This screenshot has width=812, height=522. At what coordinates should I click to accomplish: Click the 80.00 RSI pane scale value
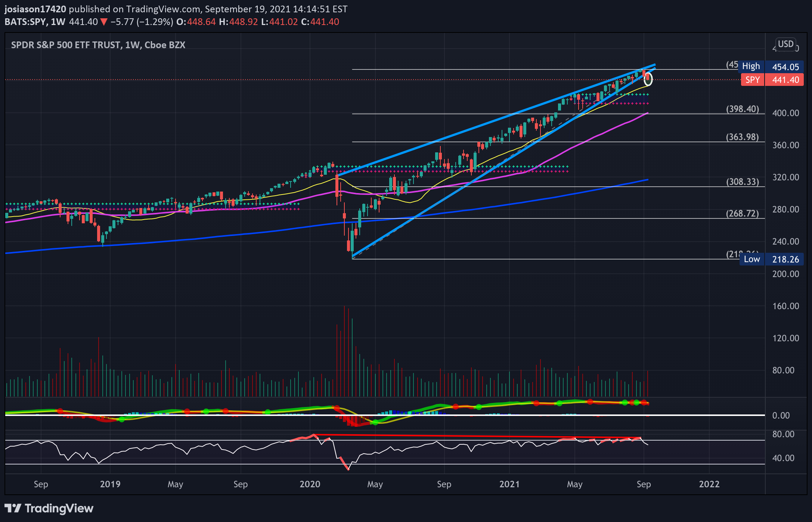(783, 434)
